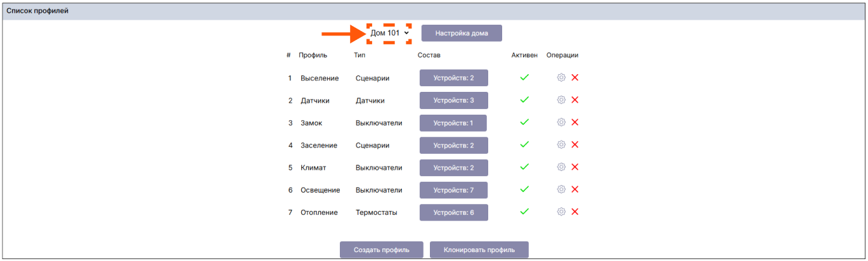Delete the Заселение profile with red cross

click(575, 144)
